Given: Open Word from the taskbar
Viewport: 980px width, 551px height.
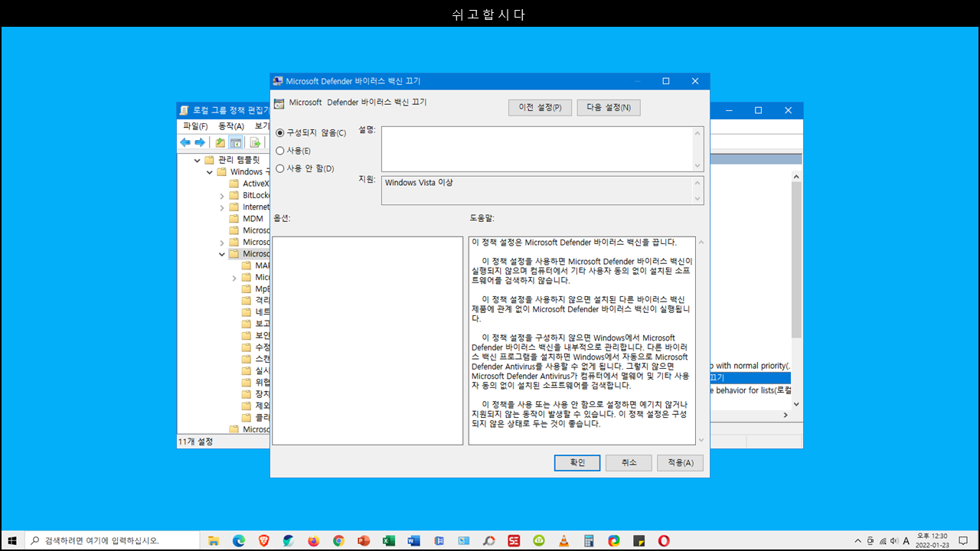Looking at the screenshot, I should point(413,540).
